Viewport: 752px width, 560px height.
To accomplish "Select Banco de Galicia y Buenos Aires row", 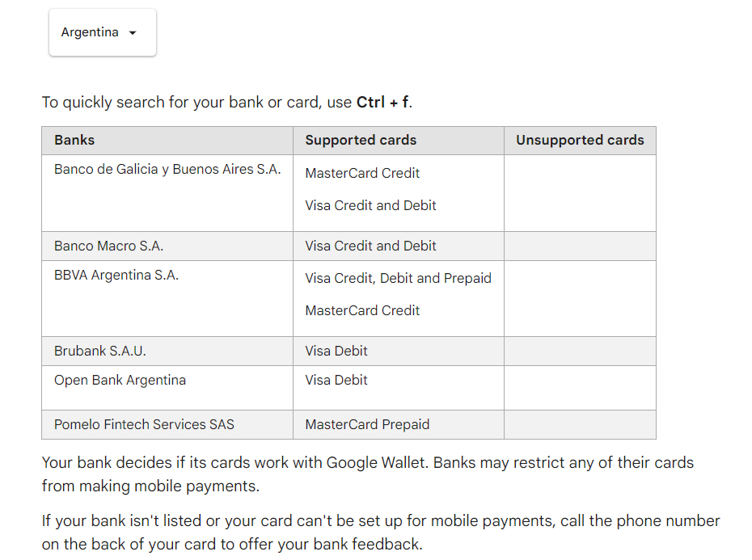I will point(167,170).
